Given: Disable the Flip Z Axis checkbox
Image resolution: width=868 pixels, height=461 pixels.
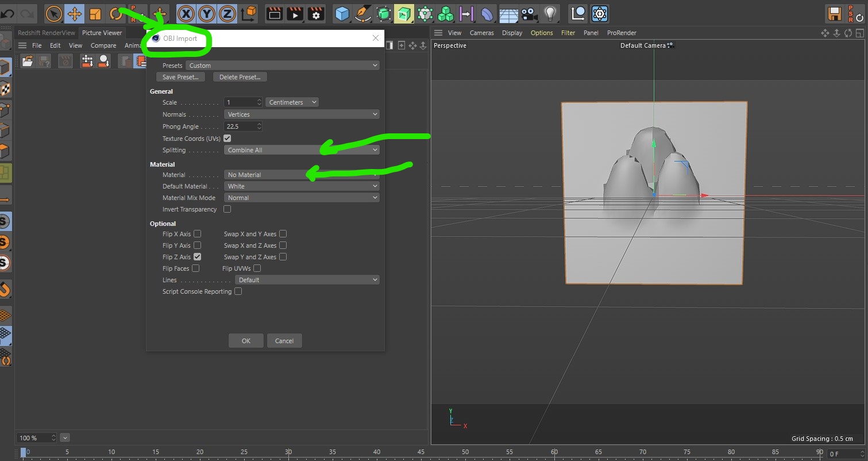Looking at the screenshot, I should (x=197, y=257).
